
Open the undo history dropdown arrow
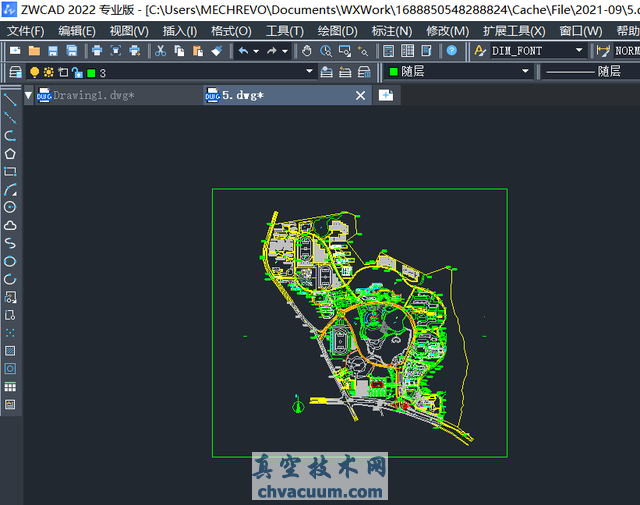point(256,50)
